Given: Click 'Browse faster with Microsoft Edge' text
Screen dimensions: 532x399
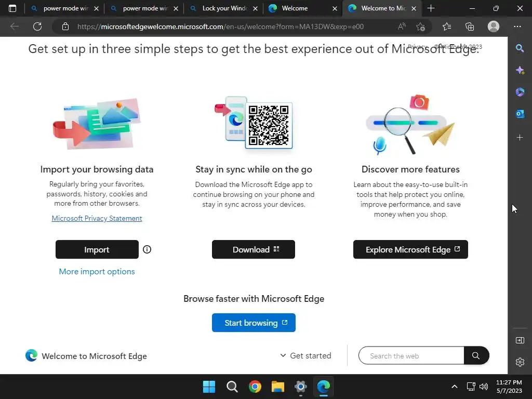Looking at the screenshot, I should (x=254, y=299).
